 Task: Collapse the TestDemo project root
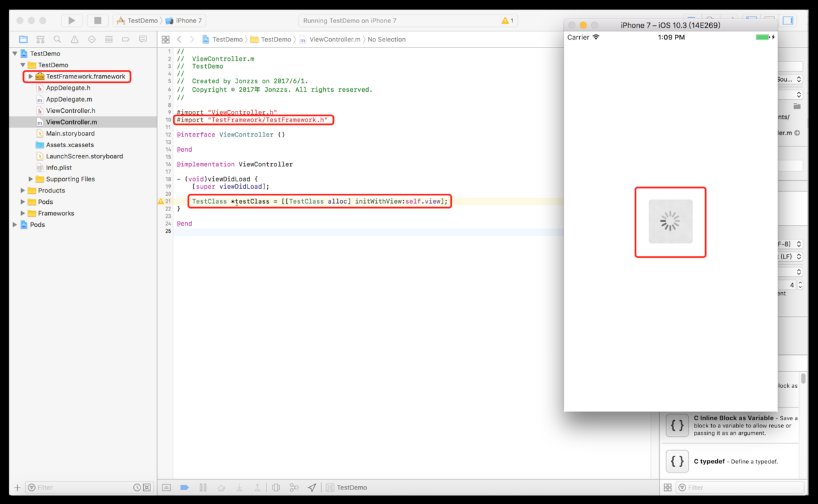(15, 54)
